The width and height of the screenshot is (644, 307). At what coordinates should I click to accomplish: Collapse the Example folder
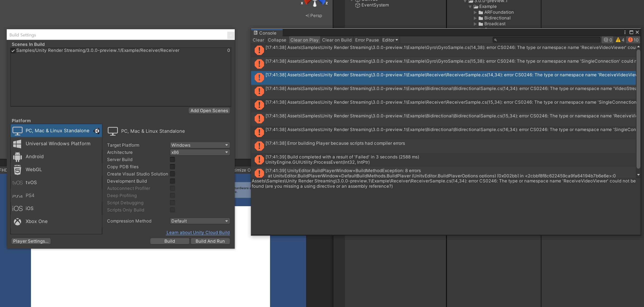(470, 7)
